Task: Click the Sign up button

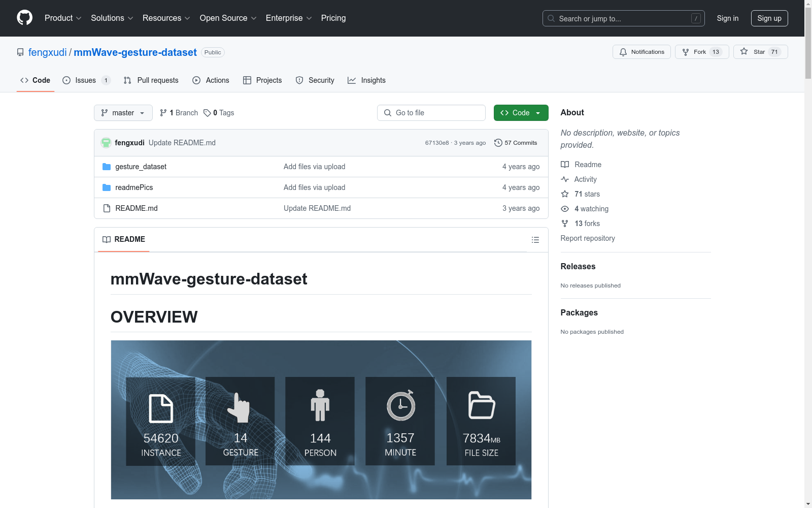Action: (769, 18)
